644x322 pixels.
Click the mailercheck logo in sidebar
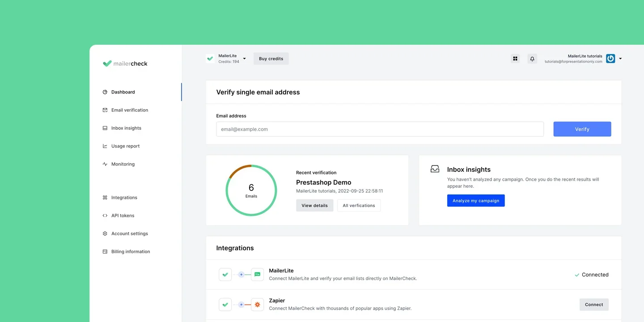[x=125, y=64]
